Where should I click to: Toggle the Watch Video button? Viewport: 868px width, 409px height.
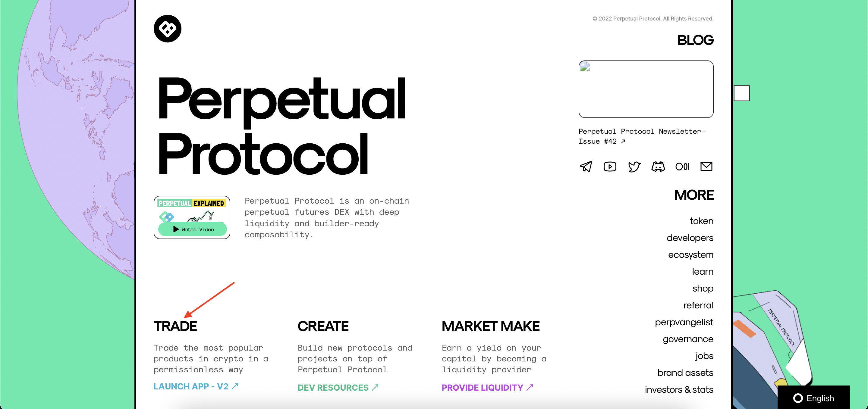tap(192, 229)
